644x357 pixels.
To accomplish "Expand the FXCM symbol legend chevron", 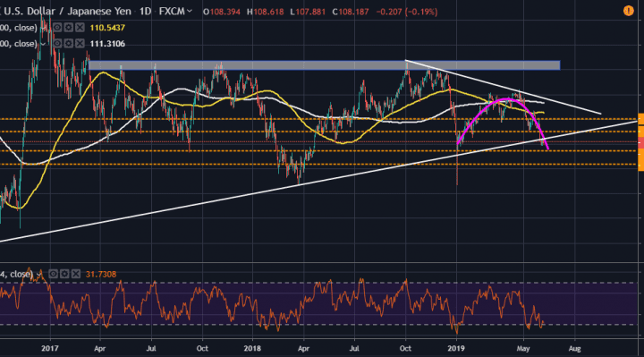I will pyautogui.click(x=190, y=12).
